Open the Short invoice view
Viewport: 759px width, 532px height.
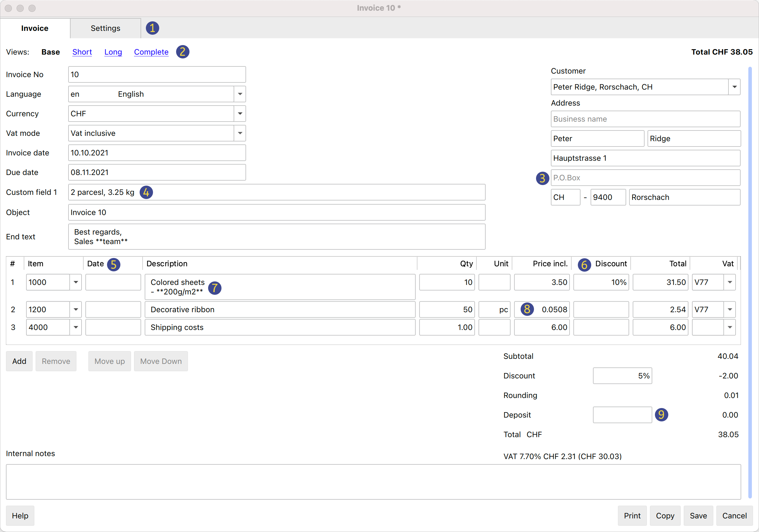click(x=82, y=52)
